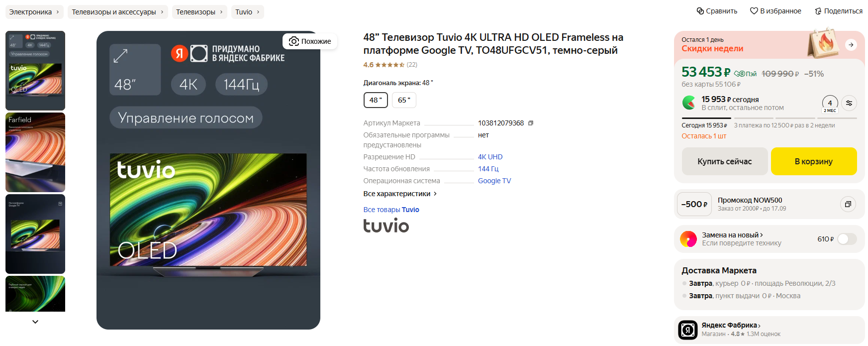Click Похожие camera search icon
This screenshot has width=868, height=346.
pos(294,41)
